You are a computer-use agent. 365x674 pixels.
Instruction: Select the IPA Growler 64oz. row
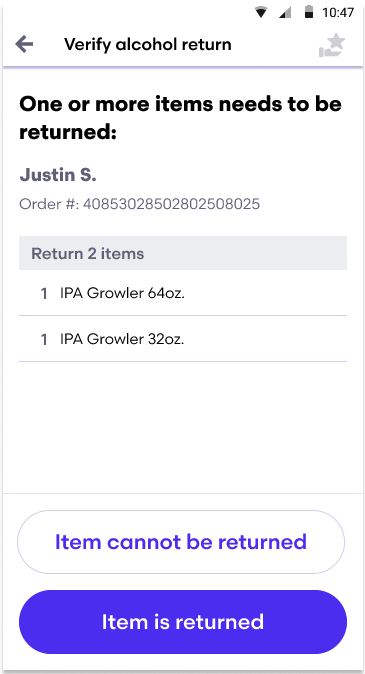coord(183,293)
